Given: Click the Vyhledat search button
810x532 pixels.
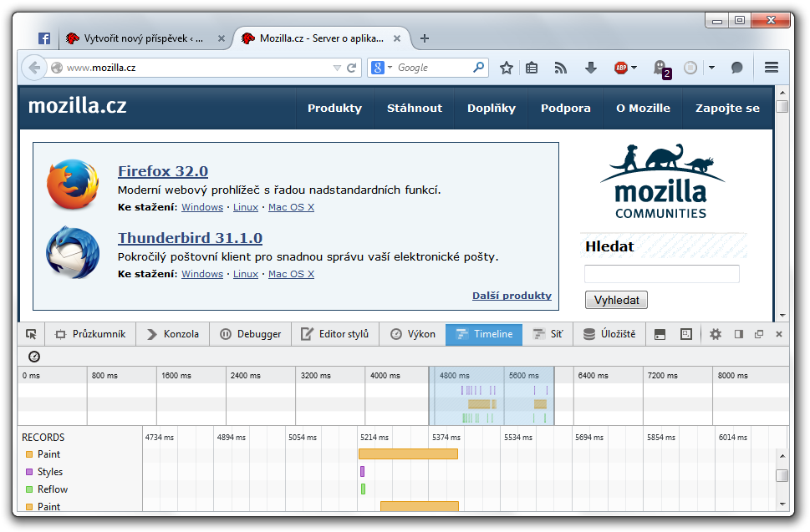Looking at the screenshot, I should 616,300.
